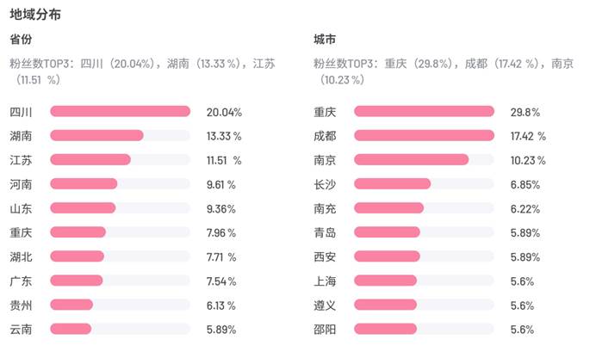Viewport: 596px width, 364px height.
Task: Click the 云南 province progress bar
Action: coord(120,328)
